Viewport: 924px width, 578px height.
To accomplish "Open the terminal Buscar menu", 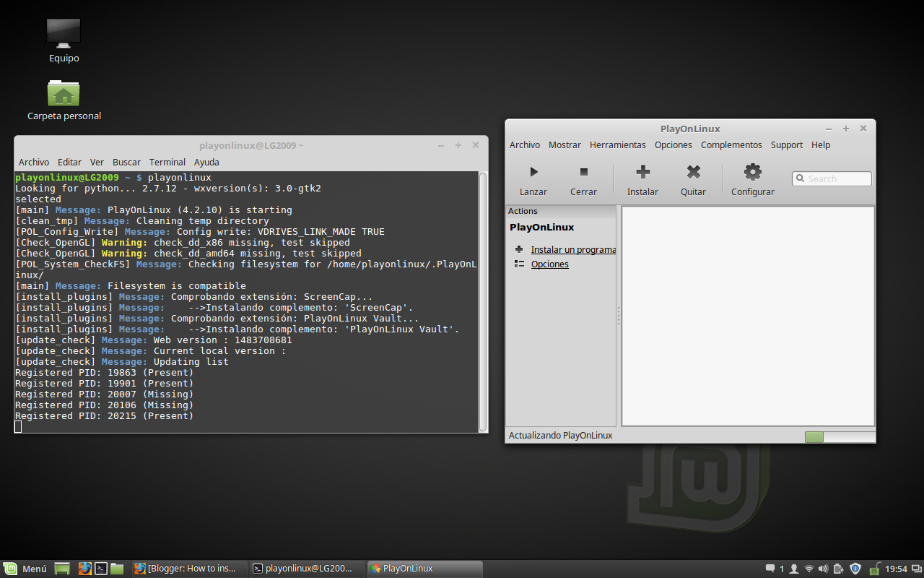I will (x=127, y=162).
